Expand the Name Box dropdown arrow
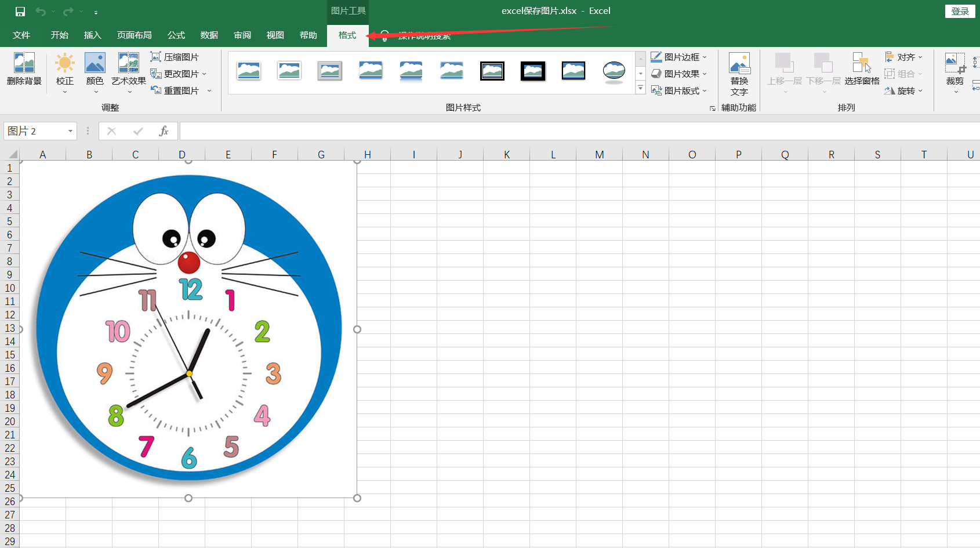Image resolution: width=980 pixels, height=548 pixels. coord(70,131)
